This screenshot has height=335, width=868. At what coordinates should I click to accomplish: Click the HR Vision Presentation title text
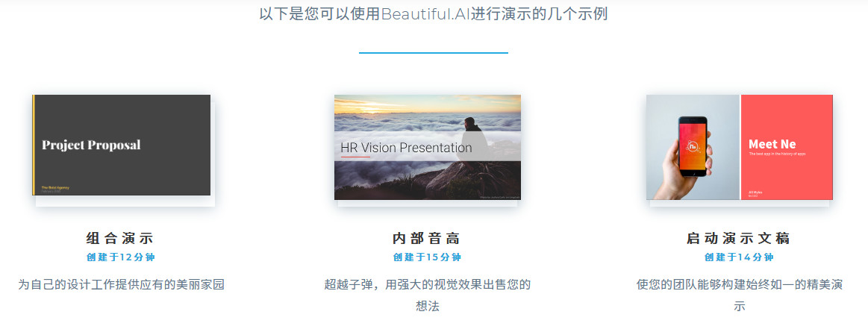pyautogui.click(x=406, y=148)
